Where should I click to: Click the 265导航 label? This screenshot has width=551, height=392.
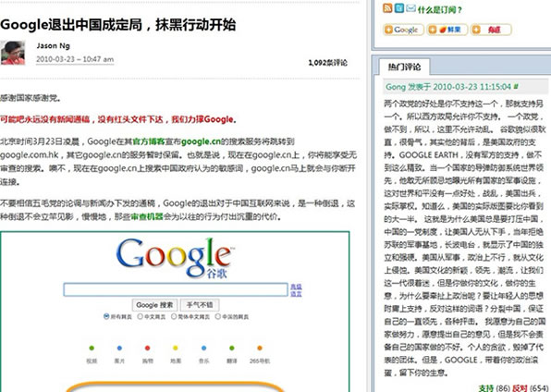(260, 361)
